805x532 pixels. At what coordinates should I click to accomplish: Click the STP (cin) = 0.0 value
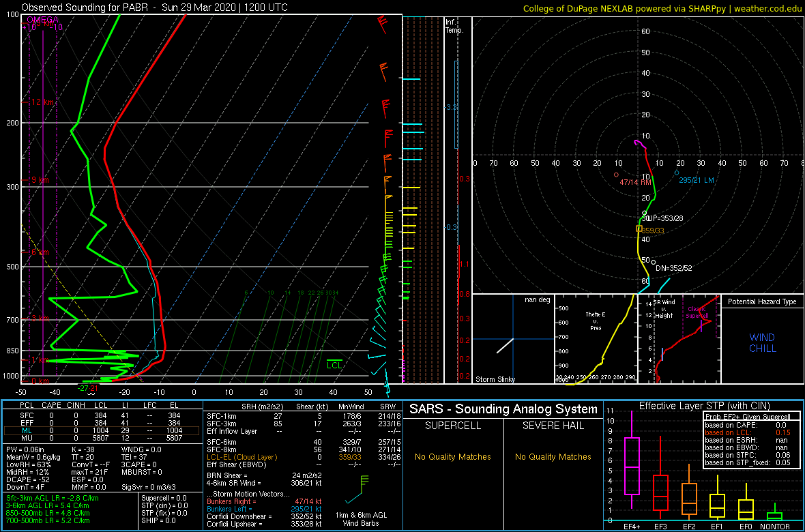[164, 506]
